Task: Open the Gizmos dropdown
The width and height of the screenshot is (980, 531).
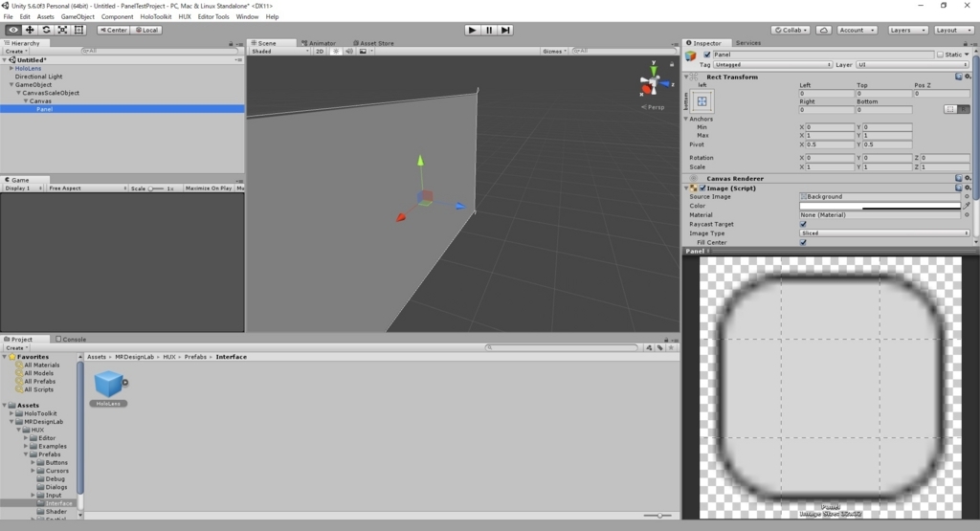Action: point(555,52)
